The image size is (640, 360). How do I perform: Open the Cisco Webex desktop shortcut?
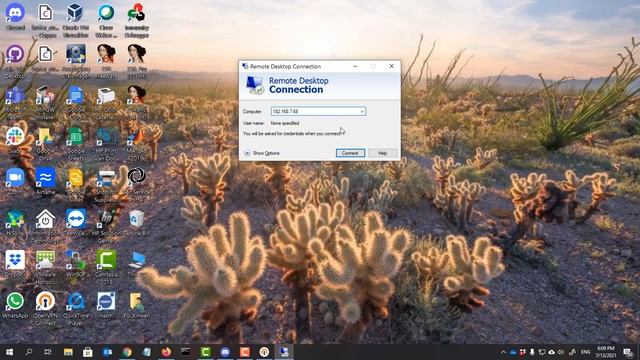[x=106, y=20]
